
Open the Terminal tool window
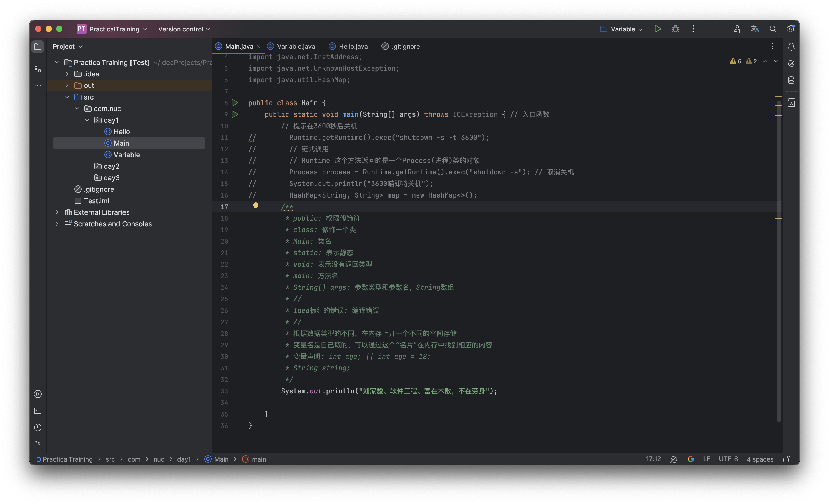coord(38,410)
